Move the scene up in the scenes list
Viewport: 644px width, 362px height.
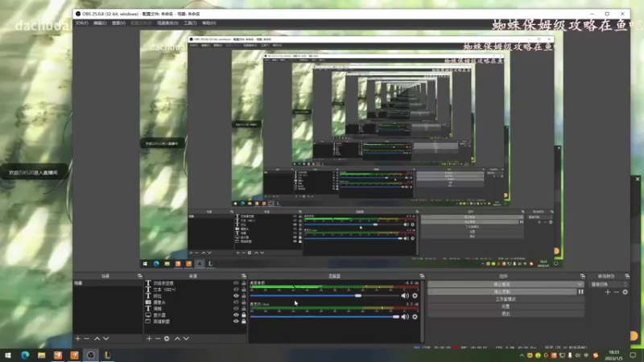click(97, 339)
